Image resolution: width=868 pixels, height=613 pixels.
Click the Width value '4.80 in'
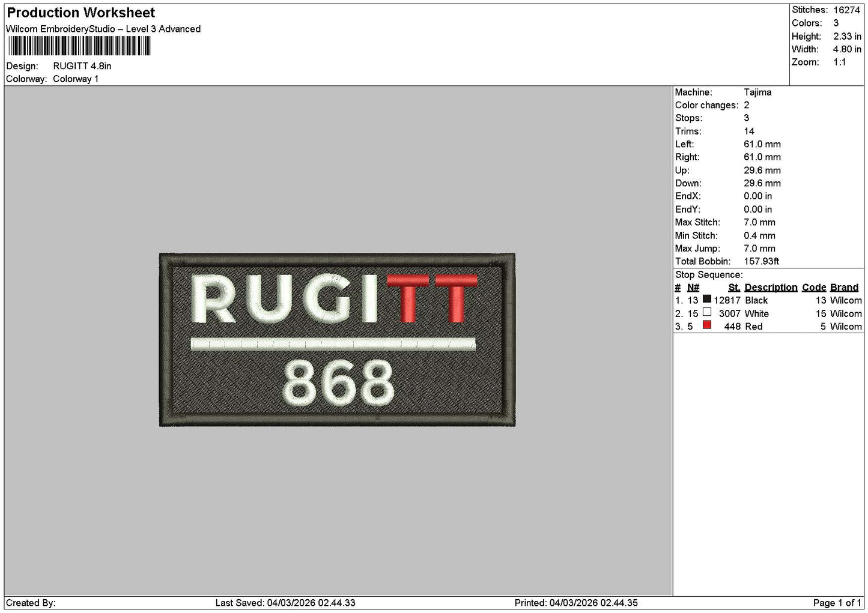(847, 49)
